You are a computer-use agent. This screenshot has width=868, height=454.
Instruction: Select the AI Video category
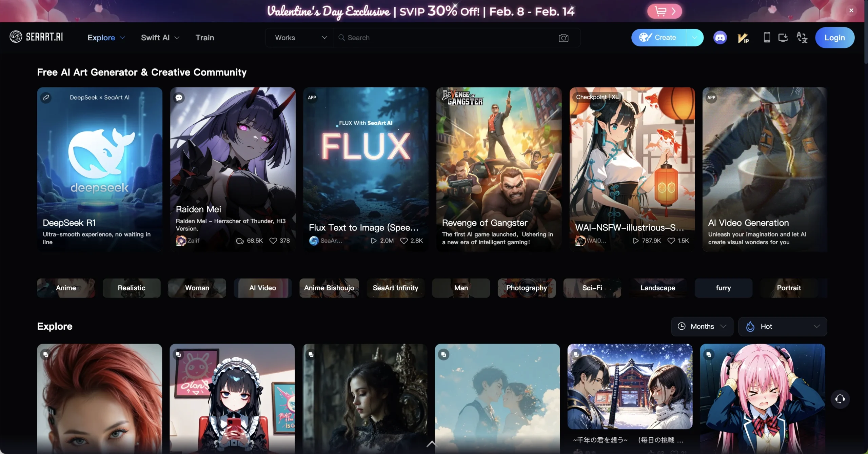click(x=262, y=288)
